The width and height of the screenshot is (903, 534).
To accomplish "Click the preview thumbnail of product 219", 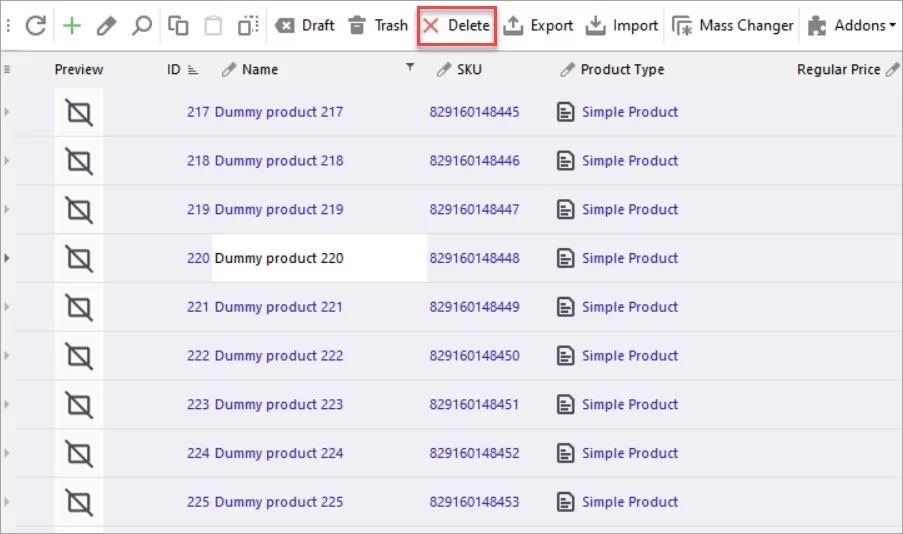I will tap(79, 210).
